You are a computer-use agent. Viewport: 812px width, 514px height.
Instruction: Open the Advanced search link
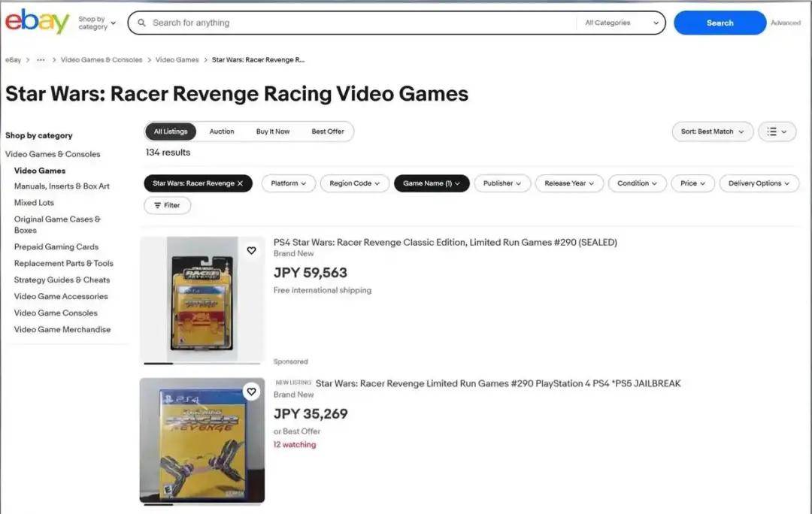786,23
